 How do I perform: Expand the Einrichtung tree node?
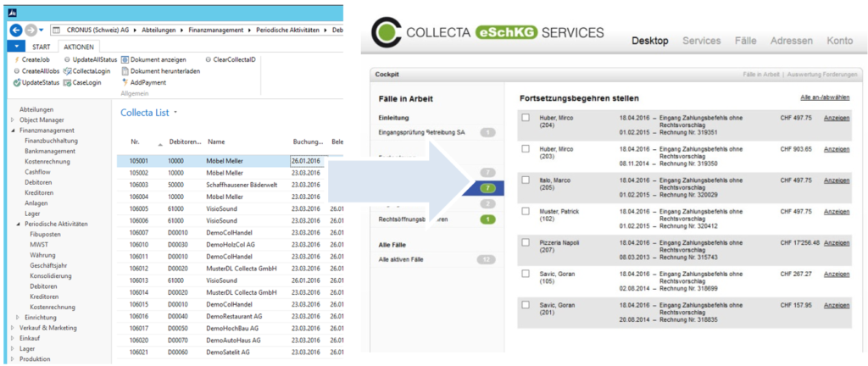pyautogui.click(x=19, y=318)
